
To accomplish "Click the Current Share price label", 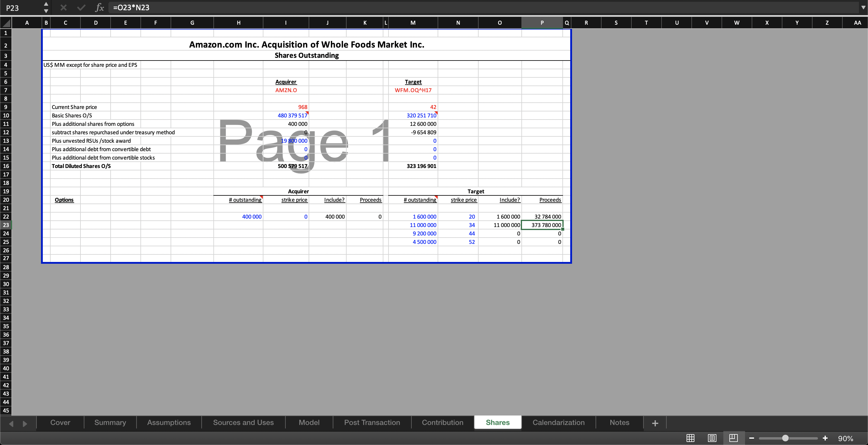I will click(74, 107).
